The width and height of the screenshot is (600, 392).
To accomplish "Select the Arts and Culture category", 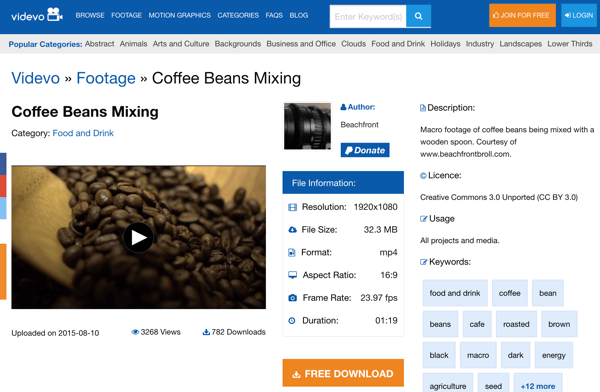I will tap(181, 44).
